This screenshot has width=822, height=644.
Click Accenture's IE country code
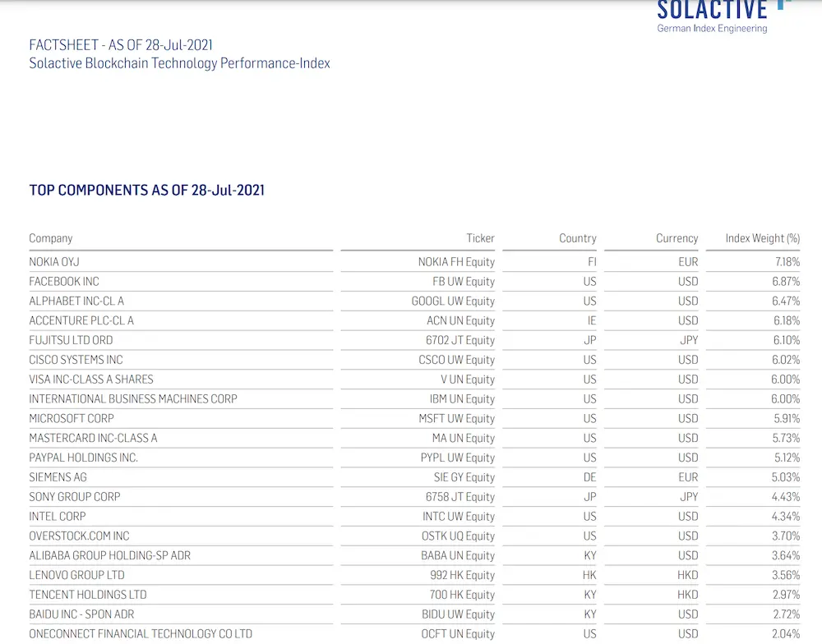[592, 320]
